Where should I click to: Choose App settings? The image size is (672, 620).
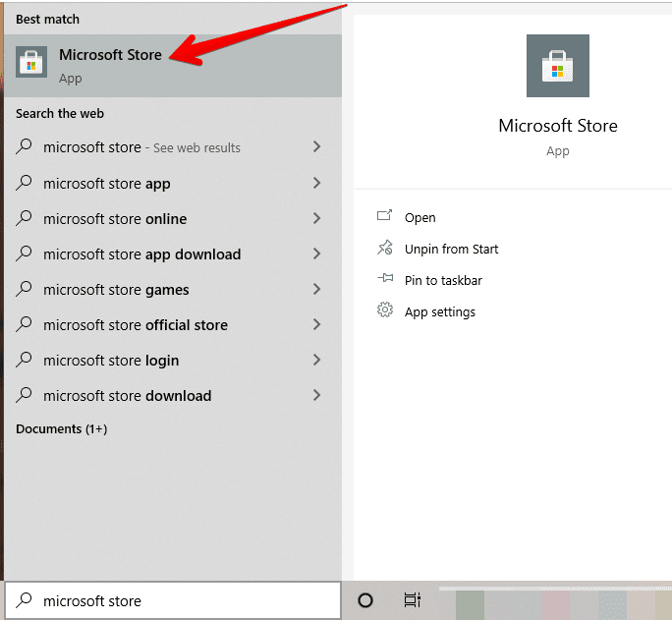point(440,311)
